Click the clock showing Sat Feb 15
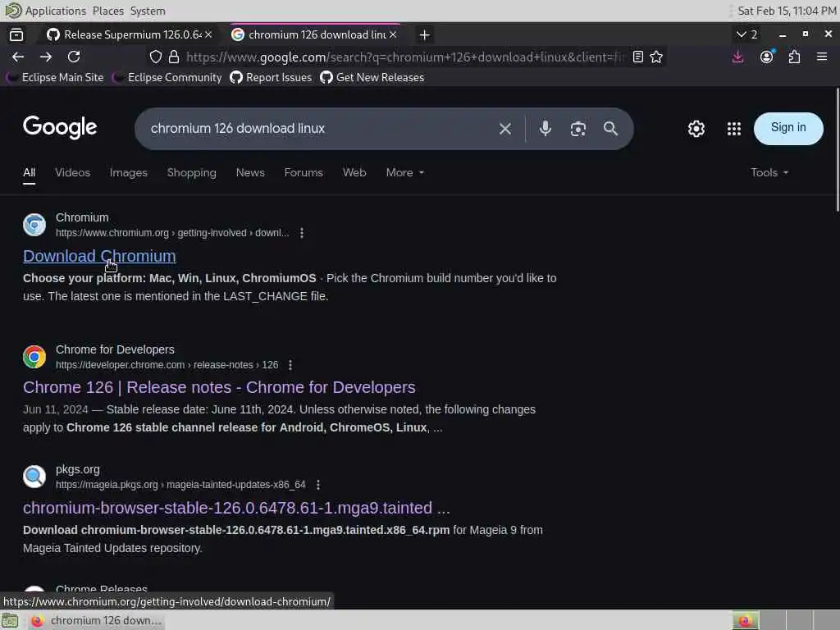The height and width of the screenshot is (630, 840). 787,11
